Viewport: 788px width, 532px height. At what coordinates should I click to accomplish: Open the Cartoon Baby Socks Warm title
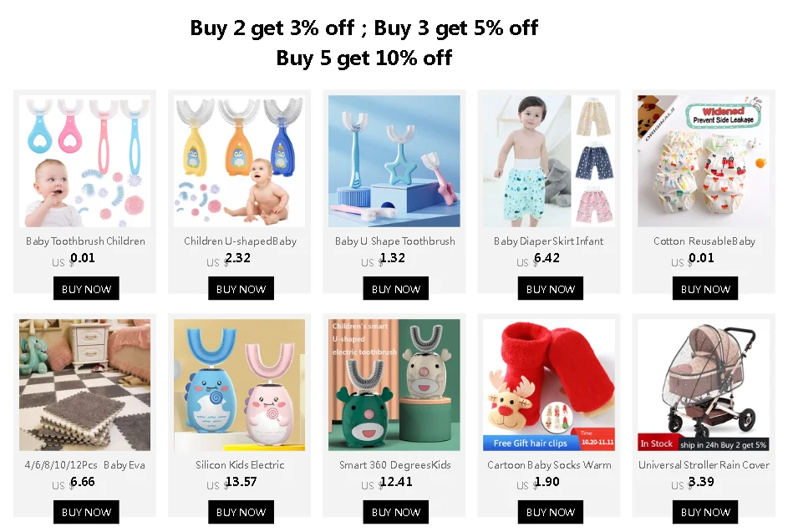coord(549,465)
